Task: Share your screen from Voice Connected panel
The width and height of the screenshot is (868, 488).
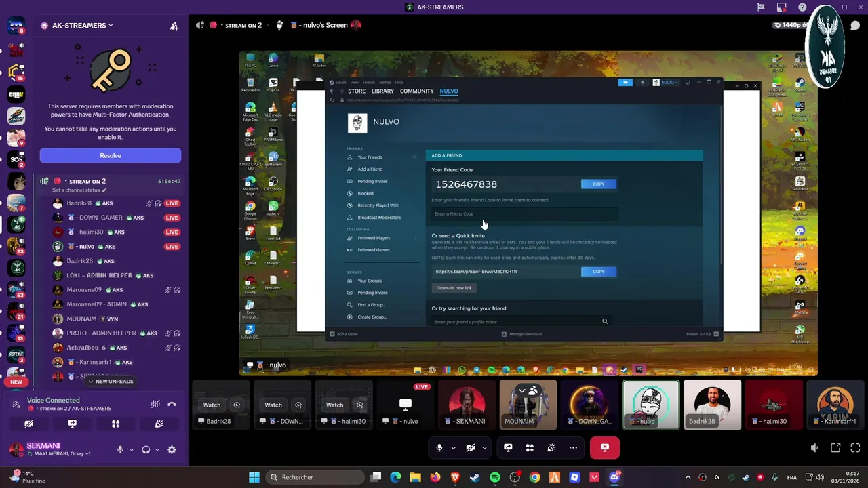Action: click(x=72, y=424)
